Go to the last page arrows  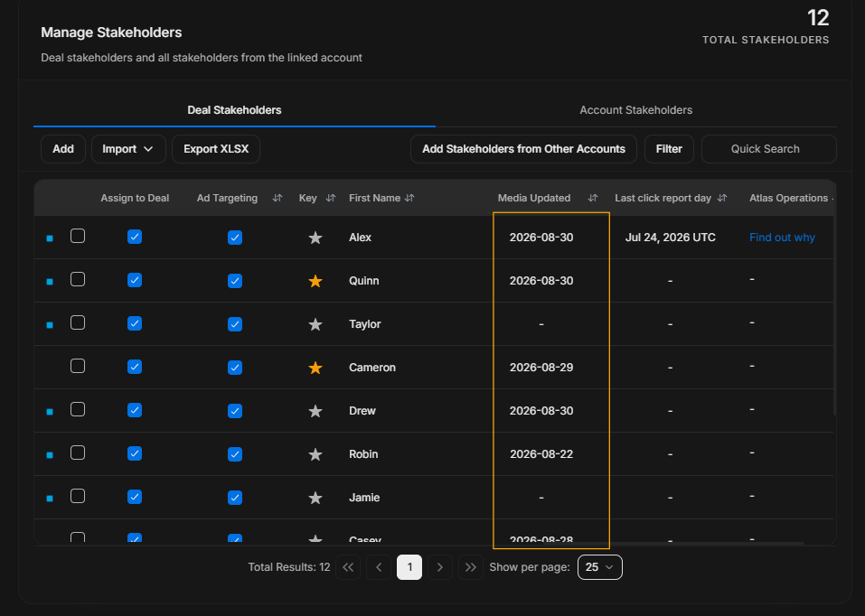[471, 567]
